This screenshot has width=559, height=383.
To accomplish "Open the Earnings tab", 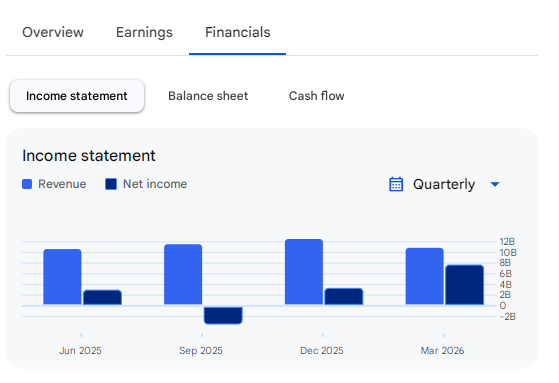I will click(x=144, y=32).
